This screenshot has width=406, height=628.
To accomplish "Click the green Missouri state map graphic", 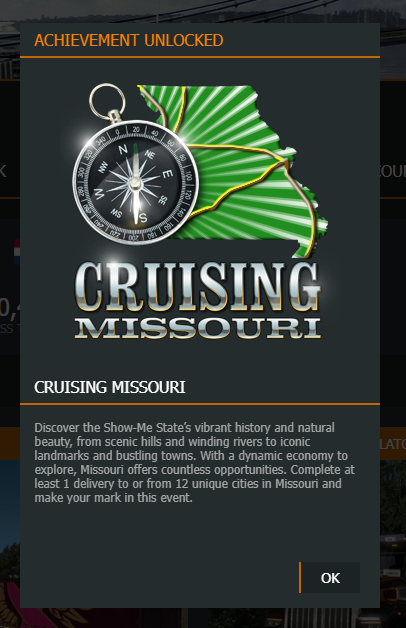I will (x=240, y=170).
